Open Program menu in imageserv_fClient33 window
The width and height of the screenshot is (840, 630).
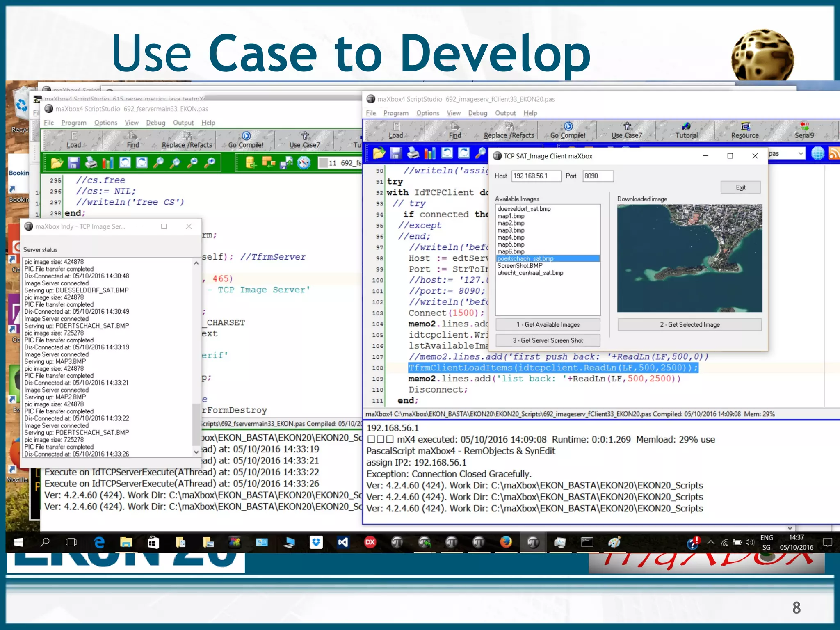point(396,113)
